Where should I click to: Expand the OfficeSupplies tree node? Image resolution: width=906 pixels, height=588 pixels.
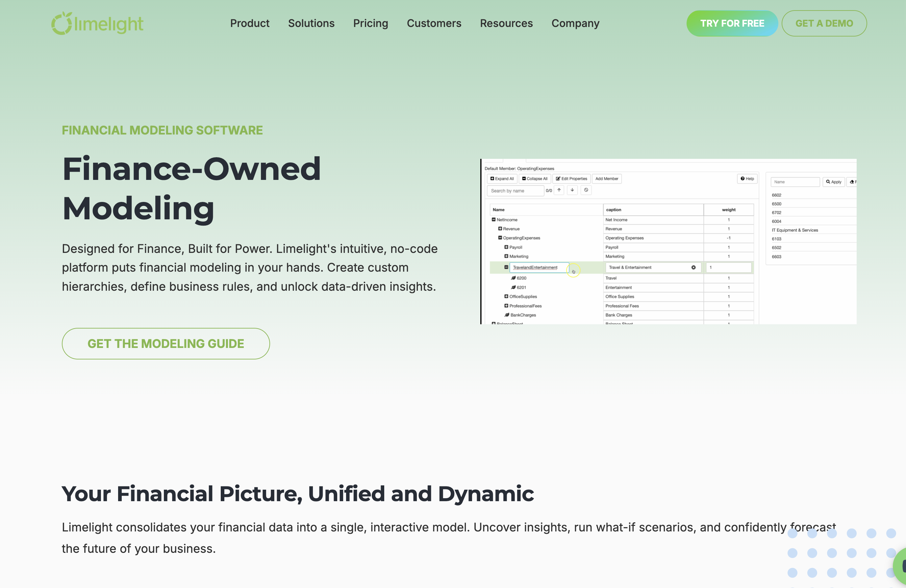click(x=506, y=297)
